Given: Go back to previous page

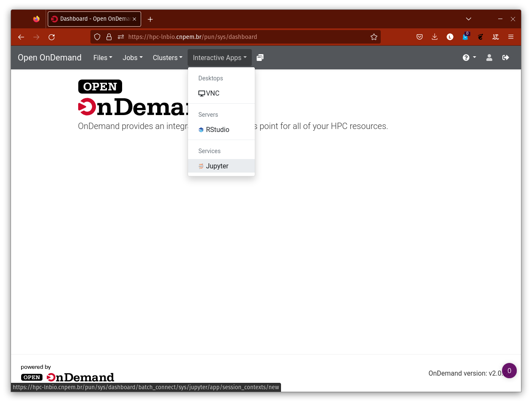Looking at the screenshot, I should (x=21, y=37).
